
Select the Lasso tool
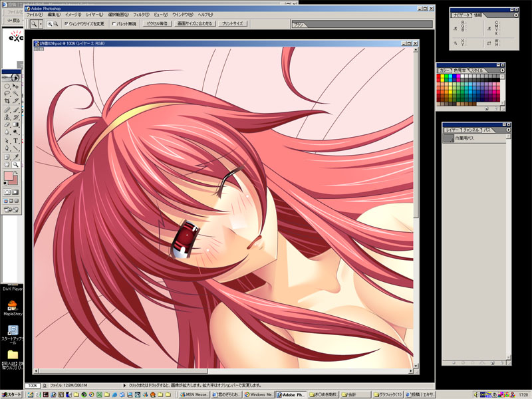click(x=7, y=93)
